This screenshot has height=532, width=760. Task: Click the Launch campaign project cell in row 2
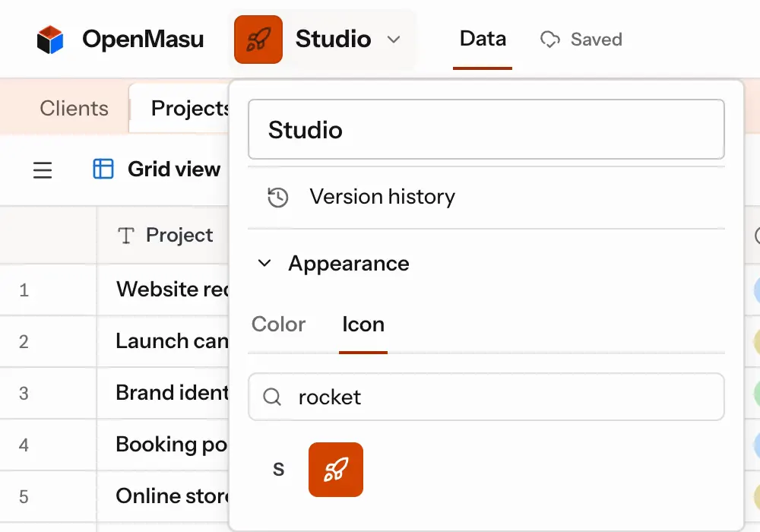[x=163, y=341]
